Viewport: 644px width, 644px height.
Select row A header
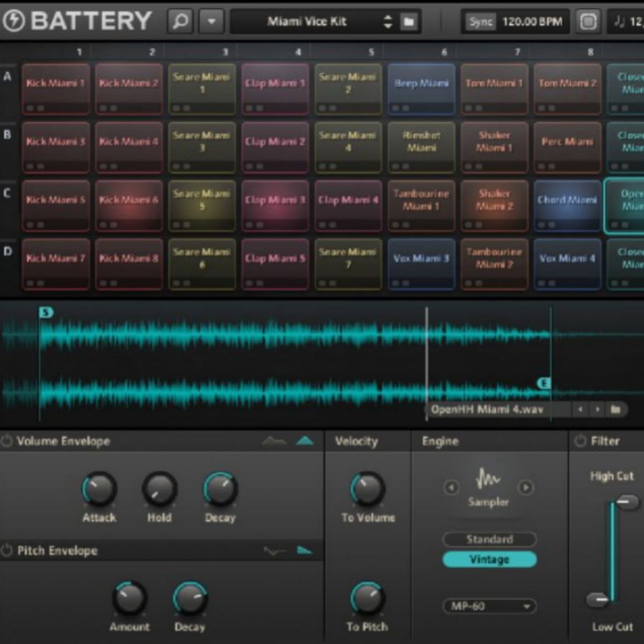point(8,77)
